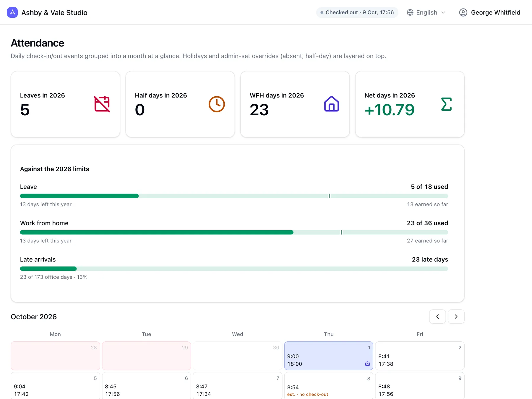Image resolution: width=532 pixels, height=399 pixels.
Task: Open the English language dropdown
Action: tap(426, 12)
